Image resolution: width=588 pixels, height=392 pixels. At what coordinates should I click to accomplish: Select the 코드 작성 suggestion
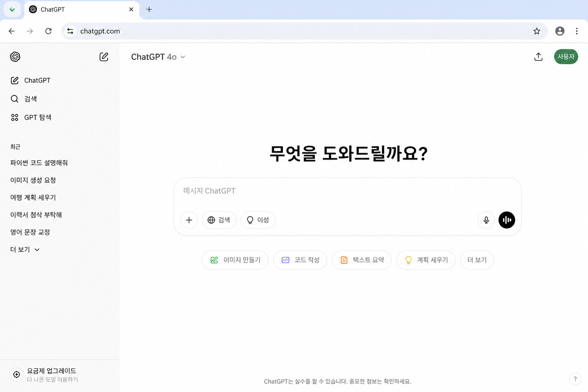click(300, 260)
